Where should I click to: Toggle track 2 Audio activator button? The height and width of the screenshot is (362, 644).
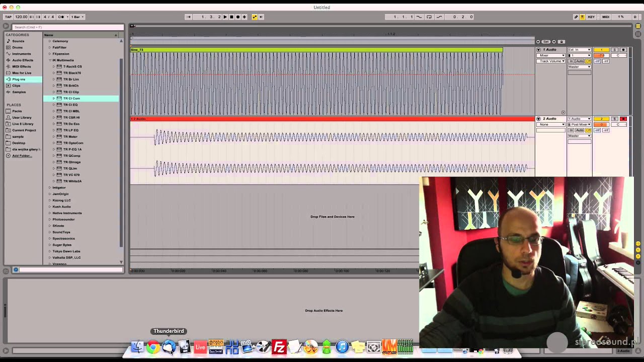tap(601, 119)
